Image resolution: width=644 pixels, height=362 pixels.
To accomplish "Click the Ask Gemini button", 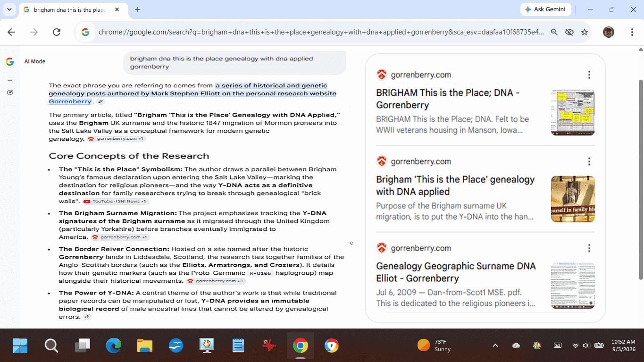I will pos(545,9).
